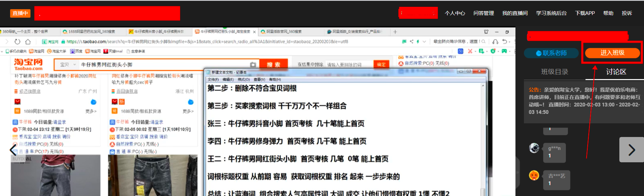Screen dimensions: 644x196
Task: Click the headphone icon in browser toolbar
Action: pyautogui.click(x=495, y=41)
